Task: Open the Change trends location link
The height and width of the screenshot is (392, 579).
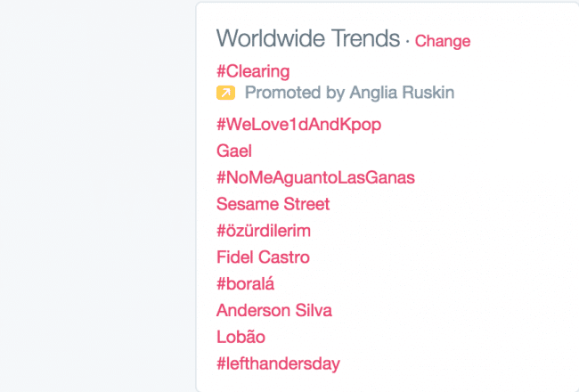Action: 443,41
